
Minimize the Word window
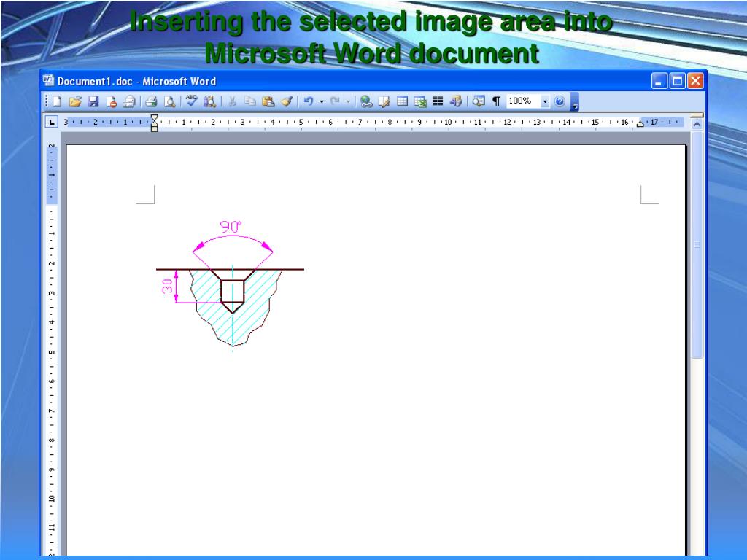click(659, 81)
